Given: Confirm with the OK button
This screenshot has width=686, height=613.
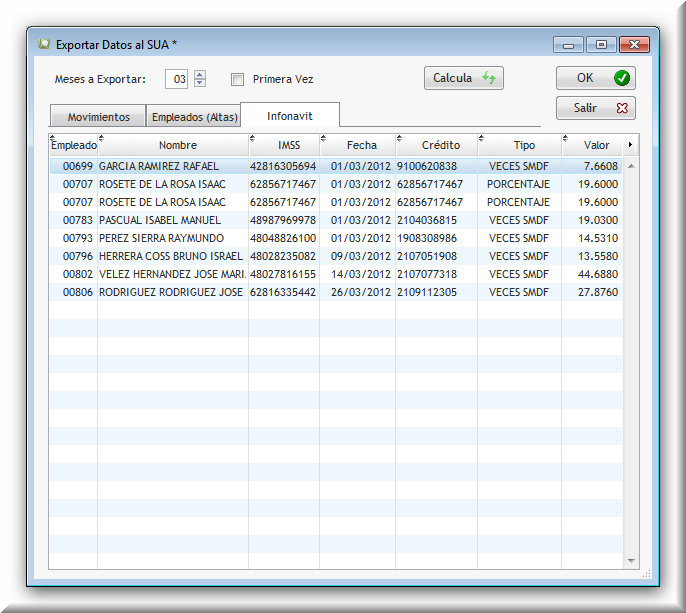Looking at the screenshot, I should pos(595,78).
